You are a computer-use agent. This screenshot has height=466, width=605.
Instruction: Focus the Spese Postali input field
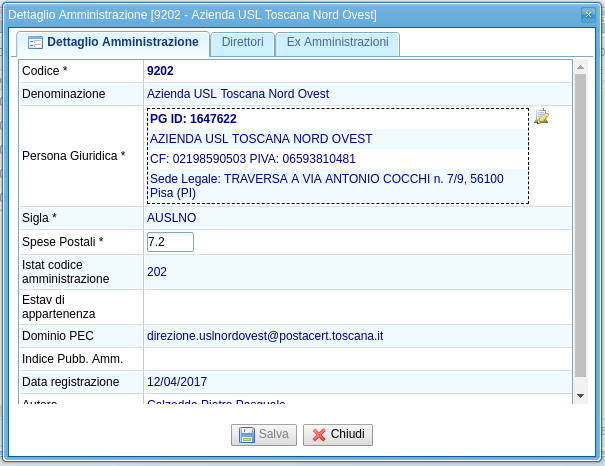click(170, 242)
